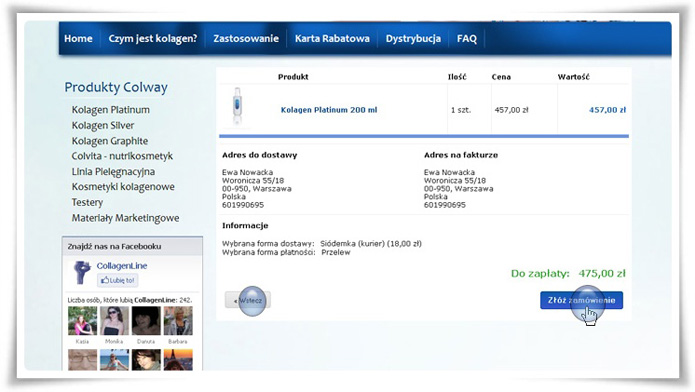The height and width of the screenshot is (392, 695).
Task: Select Kolagen Platinum in the sidebar
Action: [111, 110]
